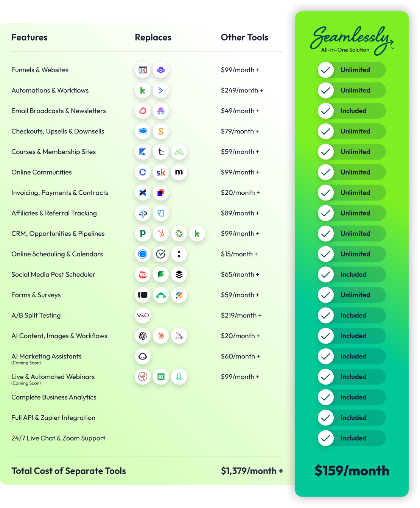The height and width of the screenshot is (508, 420).
Task: Click the purple stacked-layers Leadpages icon
Action: [161, 70]
